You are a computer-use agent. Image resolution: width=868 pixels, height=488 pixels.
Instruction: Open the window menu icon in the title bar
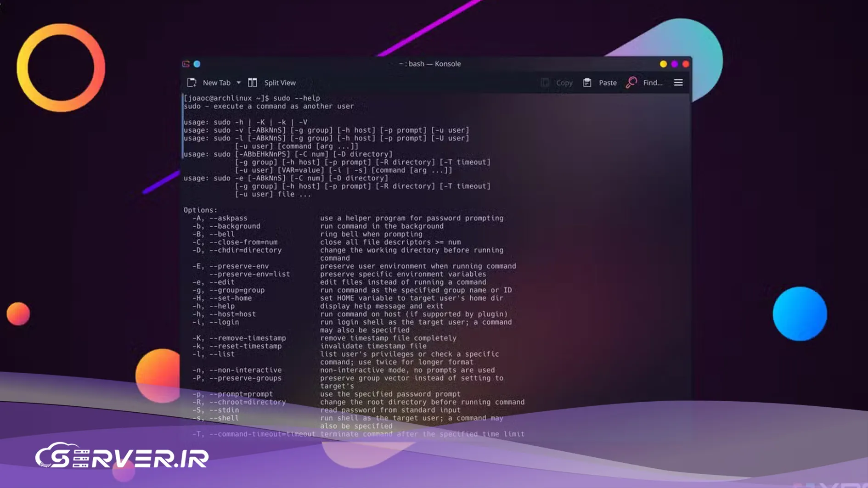pos(186,64)
